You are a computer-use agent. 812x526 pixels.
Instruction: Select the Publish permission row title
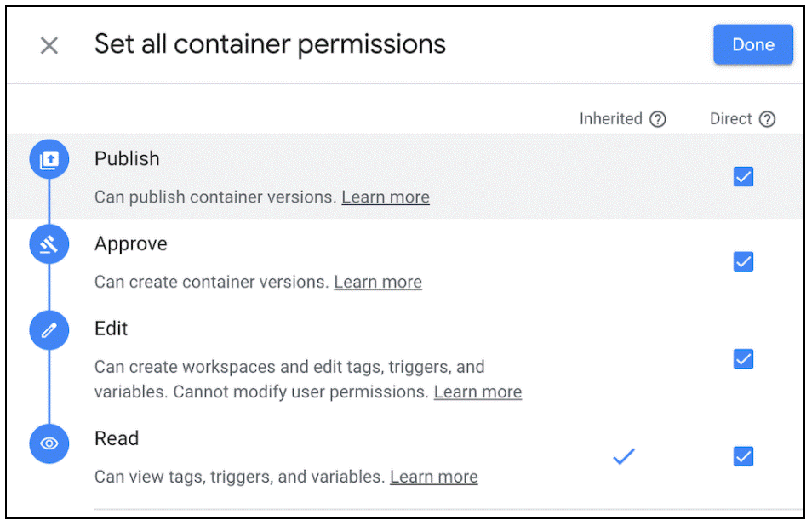tap(127, 159)
